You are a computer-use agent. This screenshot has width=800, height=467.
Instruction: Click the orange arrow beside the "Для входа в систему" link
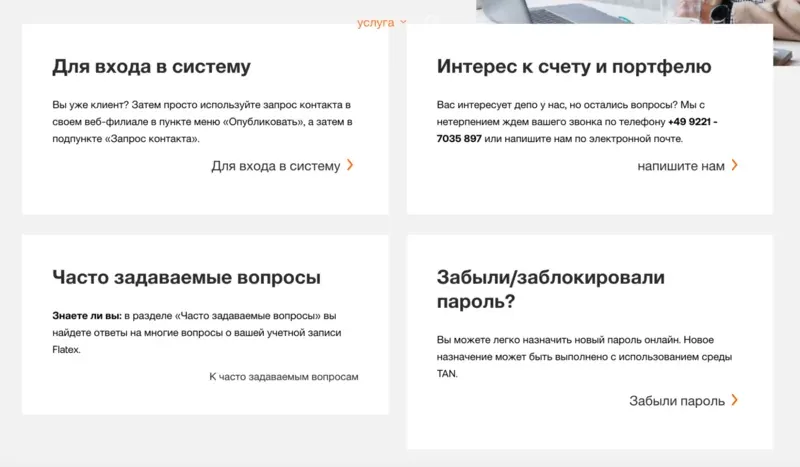[x=350, y=165]
